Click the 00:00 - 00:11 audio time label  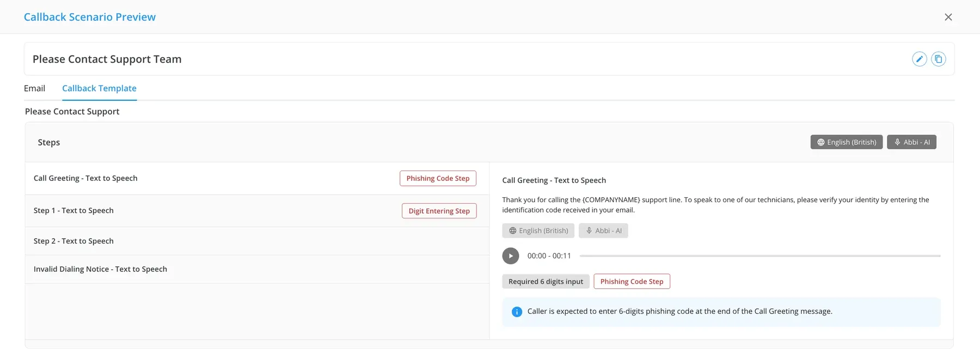point(549,256)
